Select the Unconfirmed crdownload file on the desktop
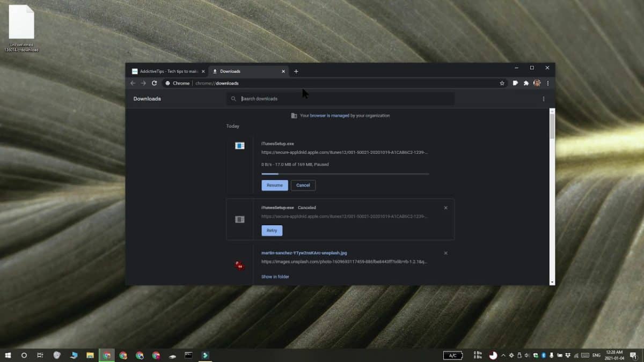Screen dimensions: 644x362 click(x=21, y=28)
